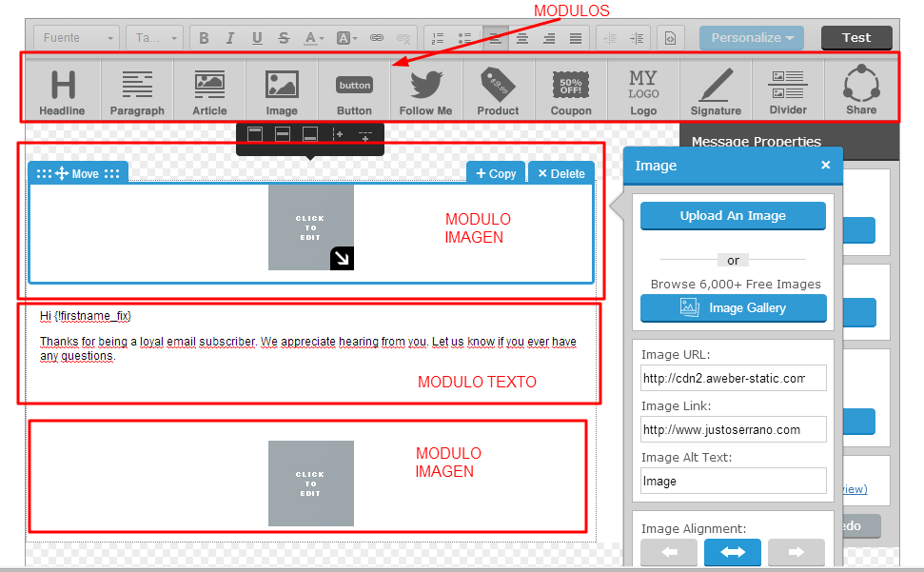This screenshot has height=572, width=924.
Task: Insert a Product module
Action: [x=498, y=91]
